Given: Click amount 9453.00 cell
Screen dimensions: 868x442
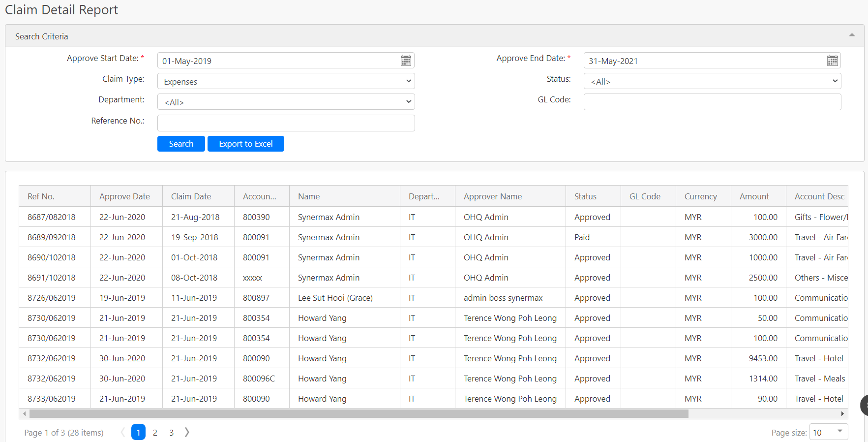Looking at the screenshot, I should pyautogui.click(x=758, y=358).
